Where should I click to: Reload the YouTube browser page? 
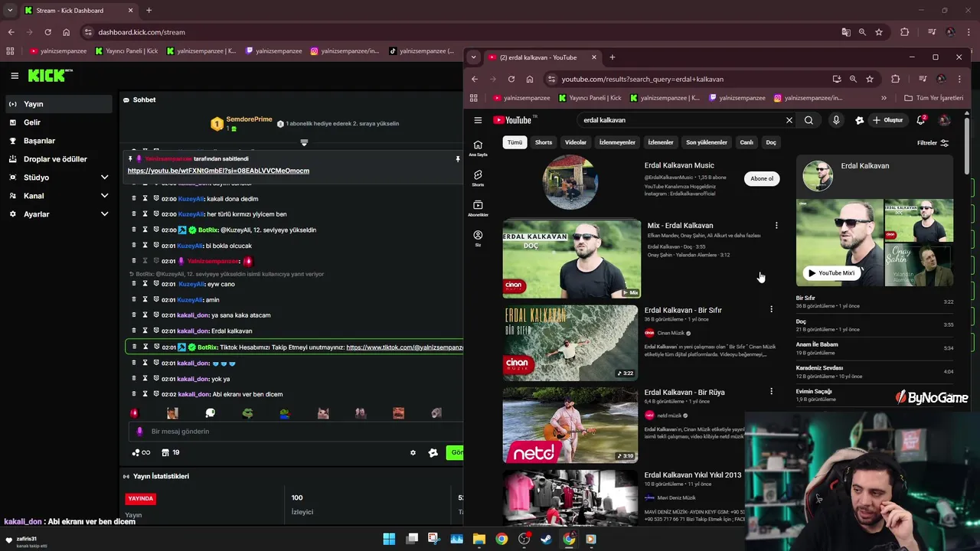click(x=511, y=79)
